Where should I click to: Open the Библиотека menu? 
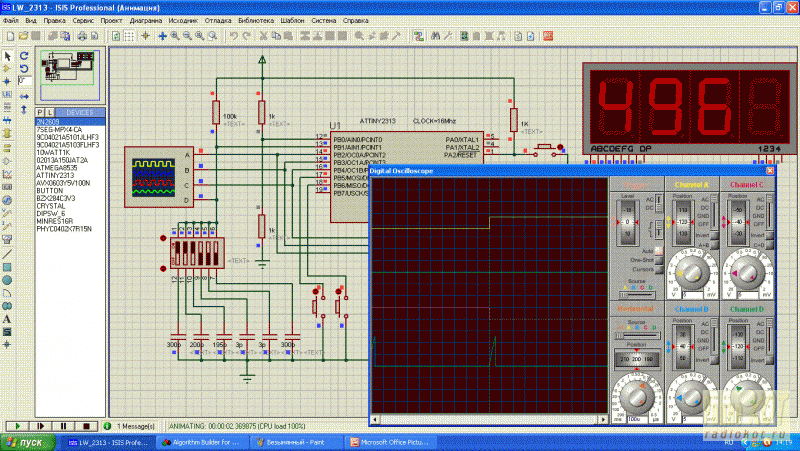[256, 21]
